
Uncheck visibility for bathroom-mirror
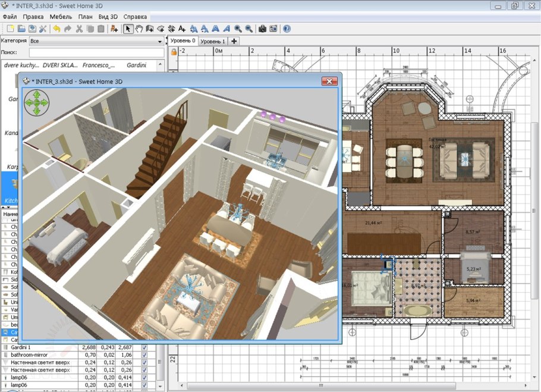tap(144, 355)
